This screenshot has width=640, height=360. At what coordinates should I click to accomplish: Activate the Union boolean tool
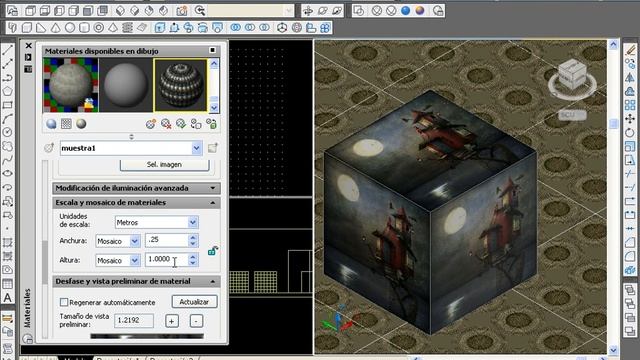click(236, 27)
